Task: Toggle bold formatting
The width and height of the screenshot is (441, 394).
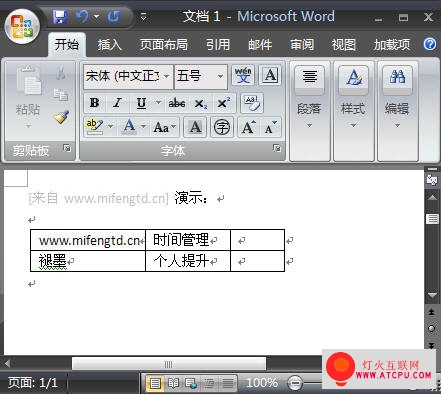Action: [94, 103]
